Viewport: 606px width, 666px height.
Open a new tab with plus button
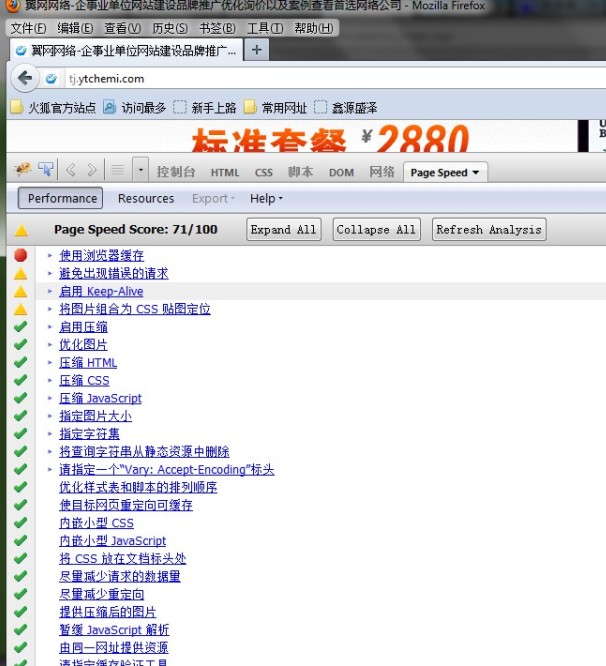[257, 49]
